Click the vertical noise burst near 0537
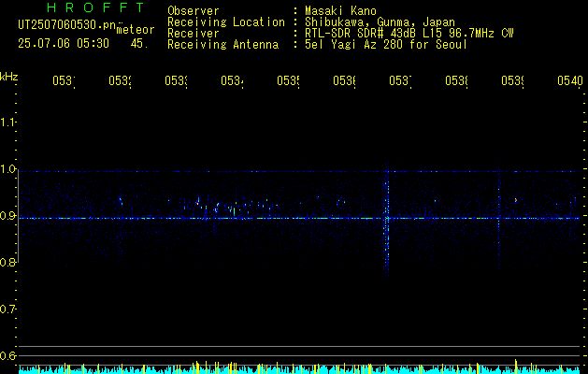The height and width of the screenshot is (374, 588). point(387,222)
